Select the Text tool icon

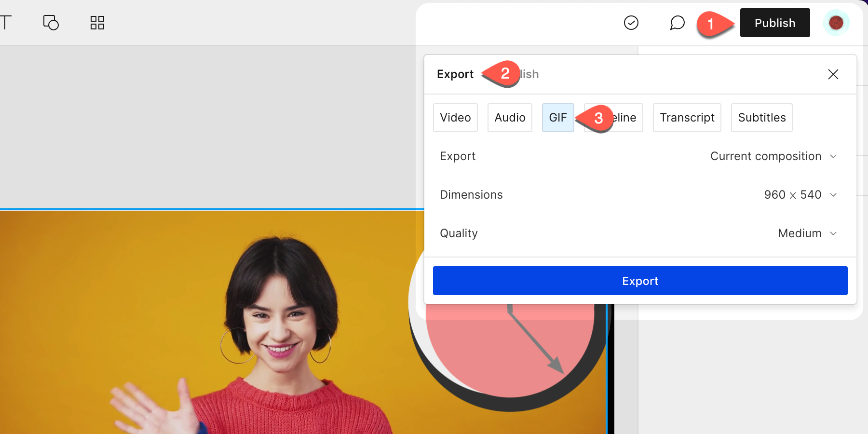click(5, 23)
